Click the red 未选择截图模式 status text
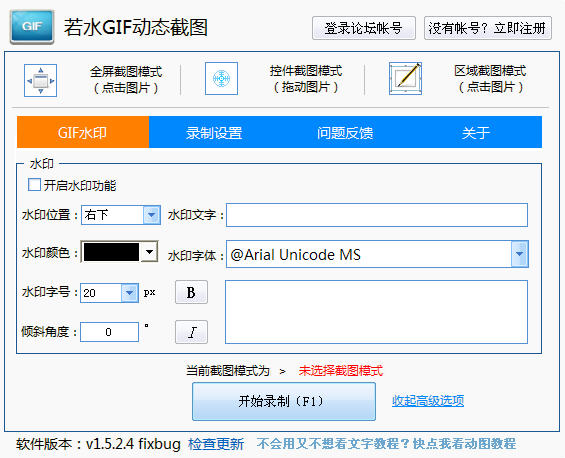This screenshot has height=458, width=565. coord(341,371)
